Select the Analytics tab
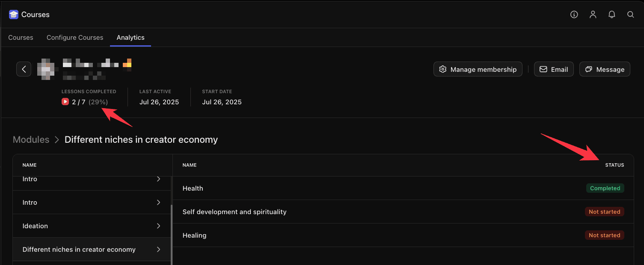Image resolution: width=644 pixels, height=265 pixels. [130, 38]
